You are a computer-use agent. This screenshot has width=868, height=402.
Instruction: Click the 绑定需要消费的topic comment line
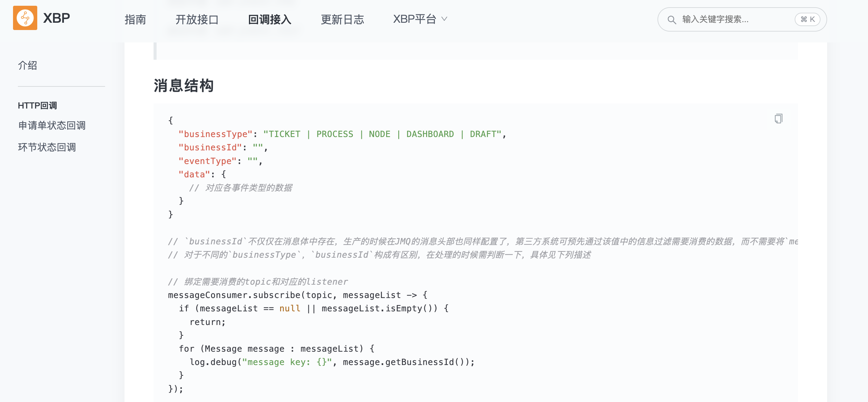(258, 282)
